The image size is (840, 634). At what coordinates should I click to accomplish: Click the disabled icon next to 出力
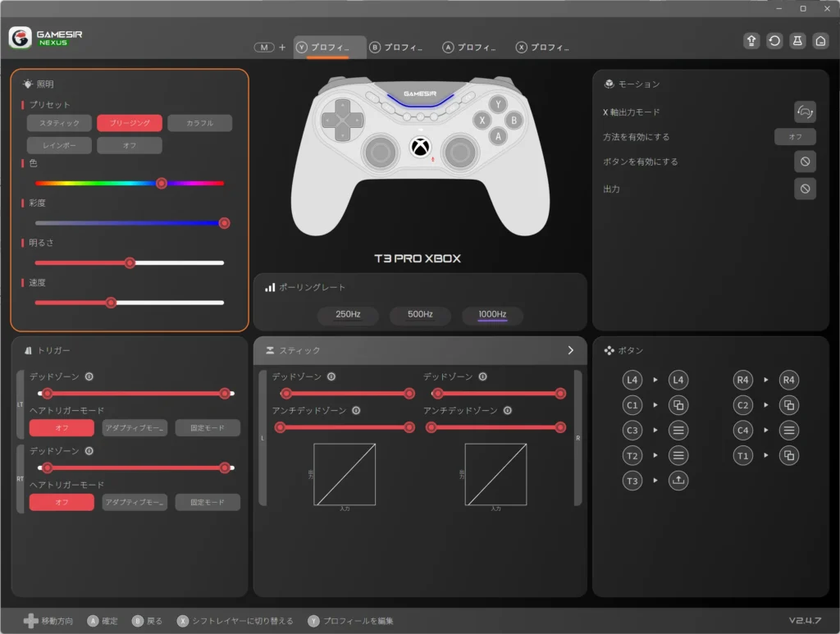[805, 189]
